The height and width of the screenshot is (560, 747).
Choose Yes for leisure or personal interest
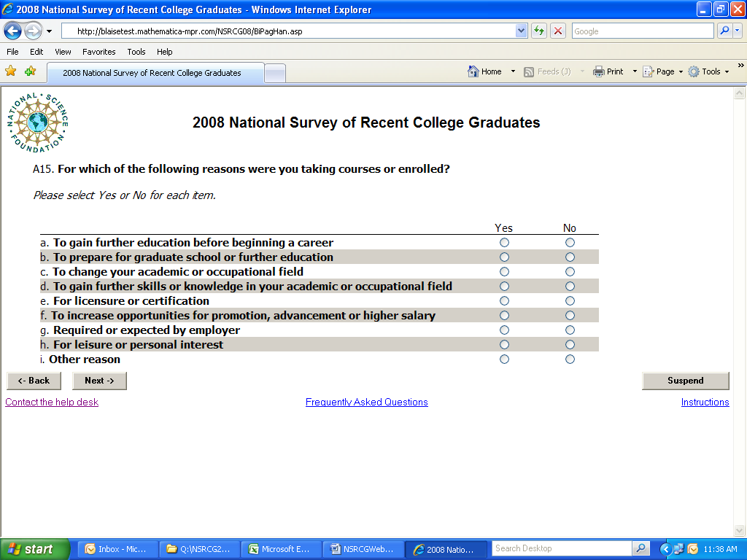504,345
